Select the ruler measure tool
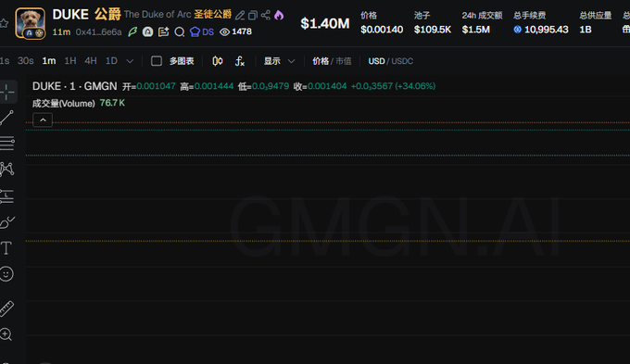Image resolution: width=630 pixels, height=364 pixels. pyautogui.click(x=6, y=308)
